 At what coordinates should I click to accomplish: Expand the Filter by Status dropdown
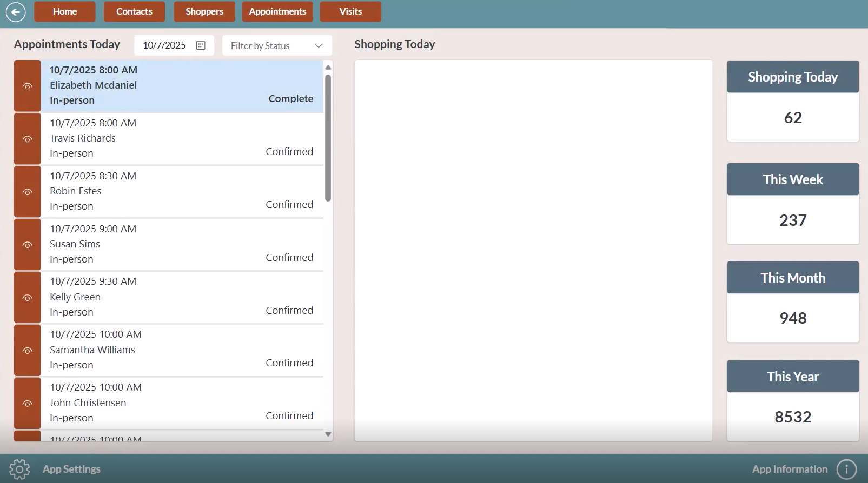coord(277,45)
